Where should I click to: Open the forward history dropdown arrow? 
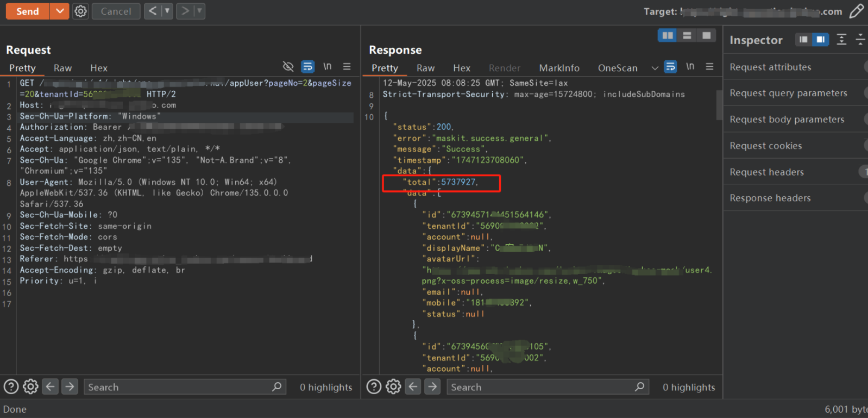point(200,11)
